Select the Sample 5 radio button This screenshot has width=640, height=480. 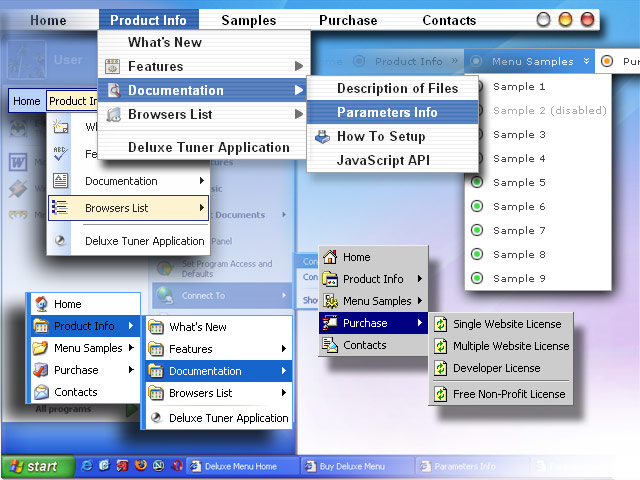click(477, 182)
